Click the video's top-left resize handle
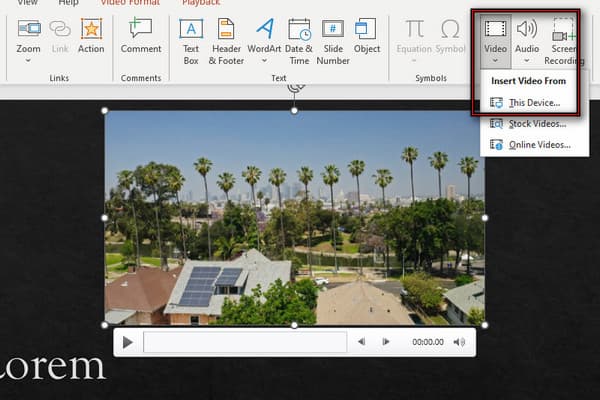 click(x=104, y=111)
